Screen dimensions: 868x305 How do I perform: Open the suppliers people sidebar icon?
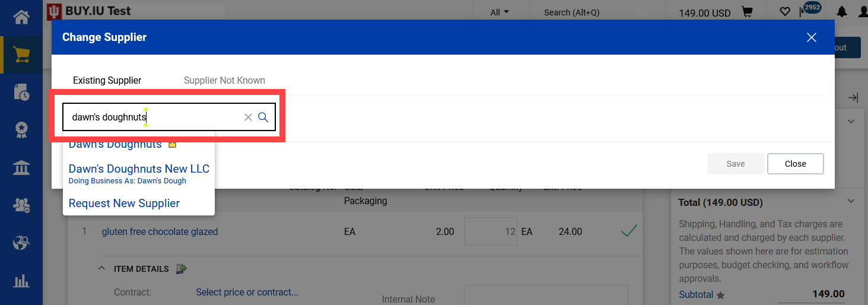pos(21,205)
